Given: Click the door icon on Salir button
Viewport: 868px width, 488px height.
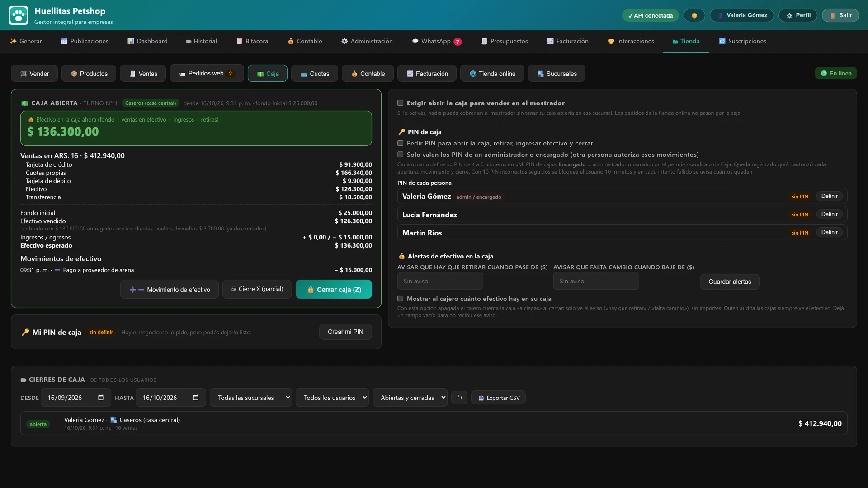Looking at the screenshot, I should point(832,15).
